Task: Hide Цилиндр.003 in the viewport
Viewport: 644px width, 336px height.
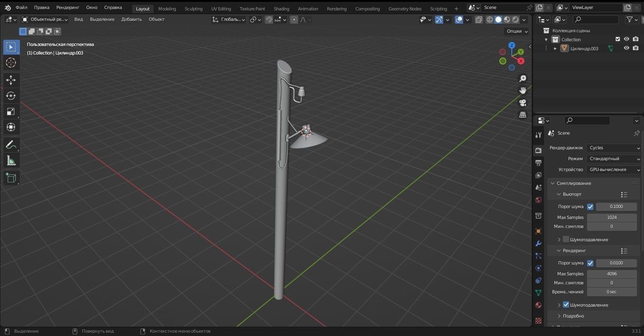Action: (x=626, y=48)
